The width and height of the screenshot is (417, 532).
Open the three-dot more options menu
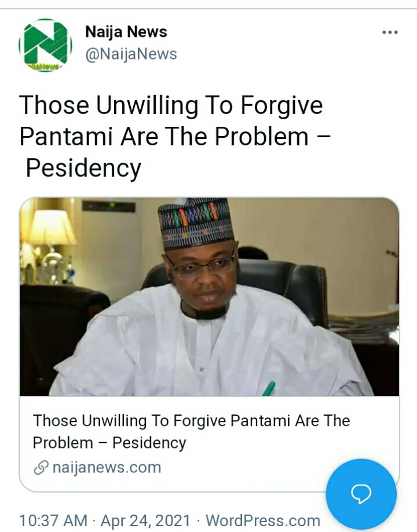tap(390, 32)
